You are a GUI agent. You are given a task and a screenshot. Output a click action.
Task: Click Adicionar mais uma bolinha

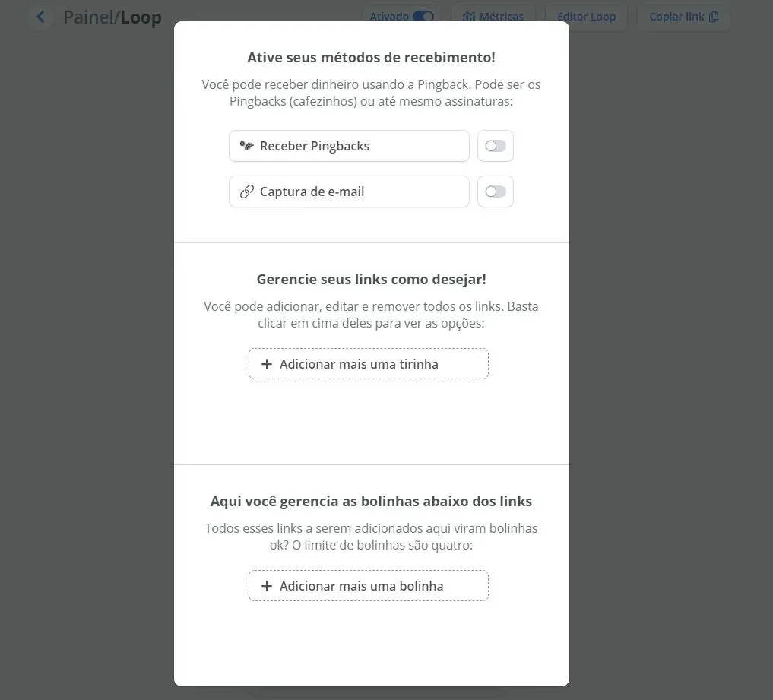coord(369,586)
